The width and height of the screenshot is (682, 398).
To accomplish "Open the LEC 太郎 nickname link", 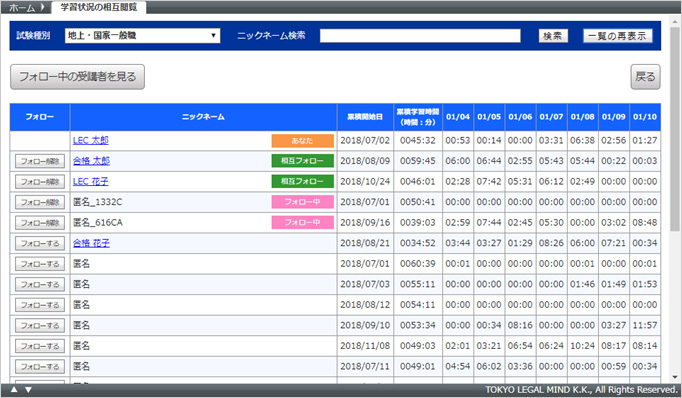I will [x=90, y=140].
